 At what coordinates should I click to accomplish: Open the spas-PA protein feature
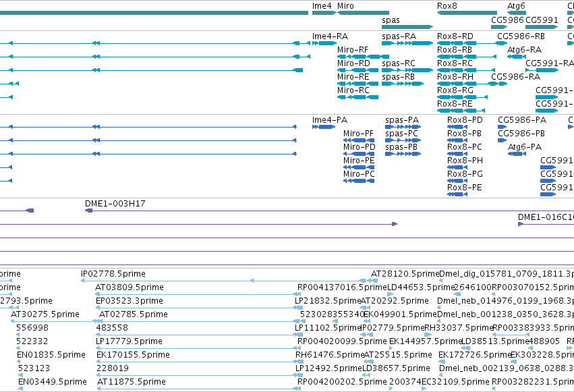click(403, 127)
